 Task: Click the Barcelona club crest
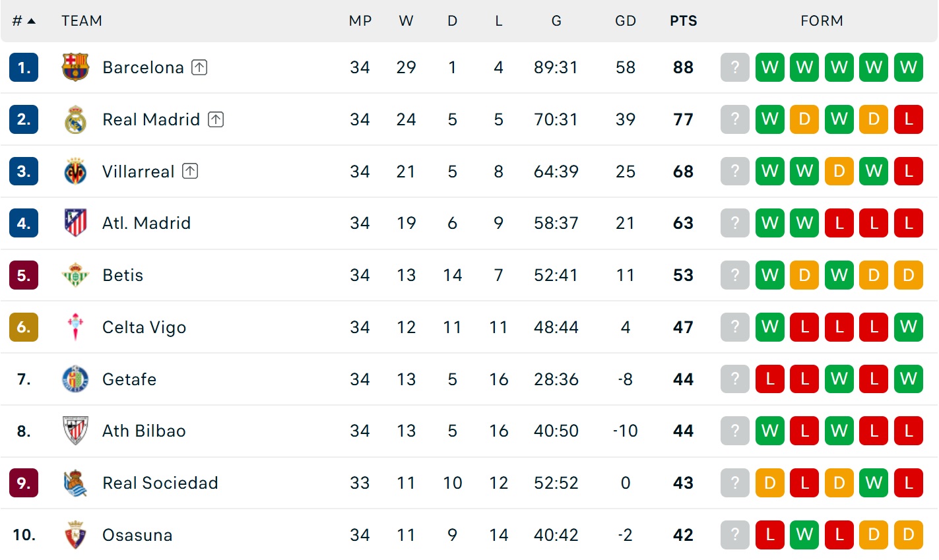click(75, 67)
